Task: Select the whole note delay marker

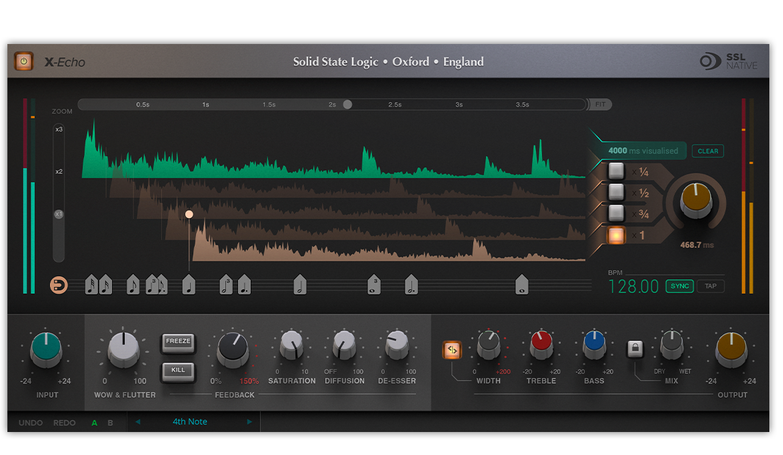Action: (521, 285)
